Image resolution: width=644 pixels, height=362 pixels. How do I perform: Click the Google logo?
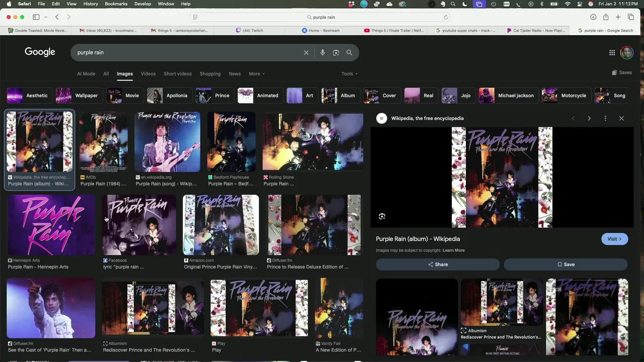(40, 52)
